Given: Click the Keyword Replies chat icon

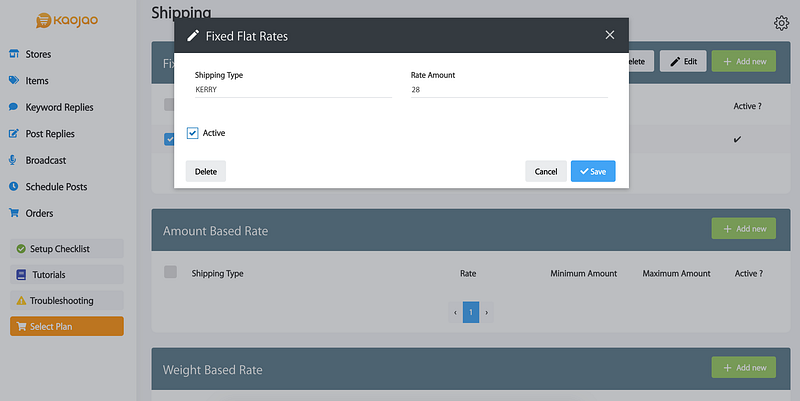Looking at the screenshot, I should (x=14, y=107).
